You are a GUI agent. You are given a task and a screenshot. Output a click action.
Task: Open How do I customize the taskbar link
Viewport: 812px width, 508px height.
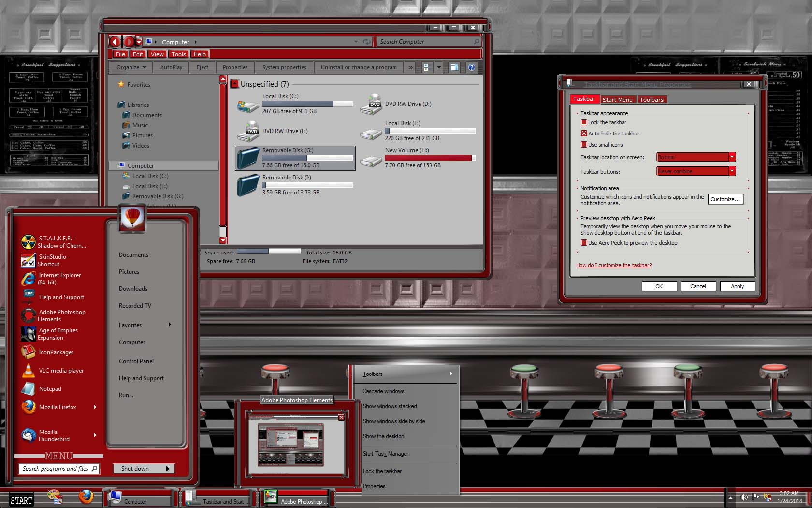[614, 265]
